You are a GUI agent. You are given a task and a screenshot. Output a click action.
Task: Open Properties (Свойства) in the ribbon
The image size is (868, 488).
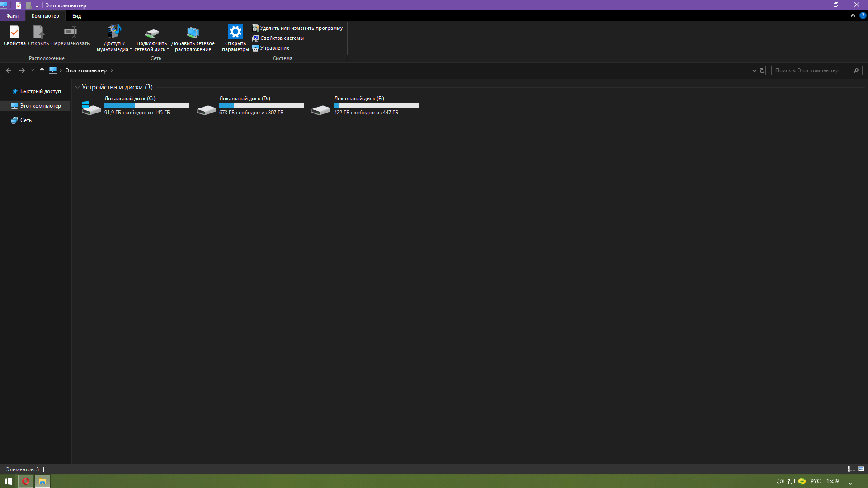(x=14, y=35)
